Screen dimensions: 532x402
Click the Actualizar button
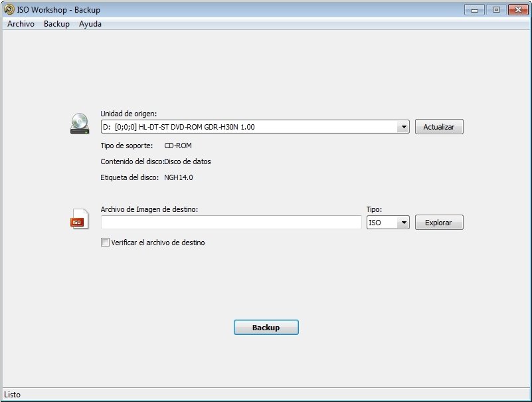click(x=439, y=127)
